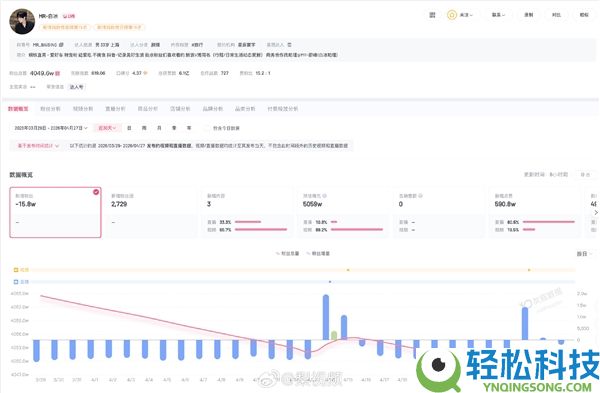
Task: Copy the MR_BAIBING account ID with copy icon
Action: (x=61, y=45)
